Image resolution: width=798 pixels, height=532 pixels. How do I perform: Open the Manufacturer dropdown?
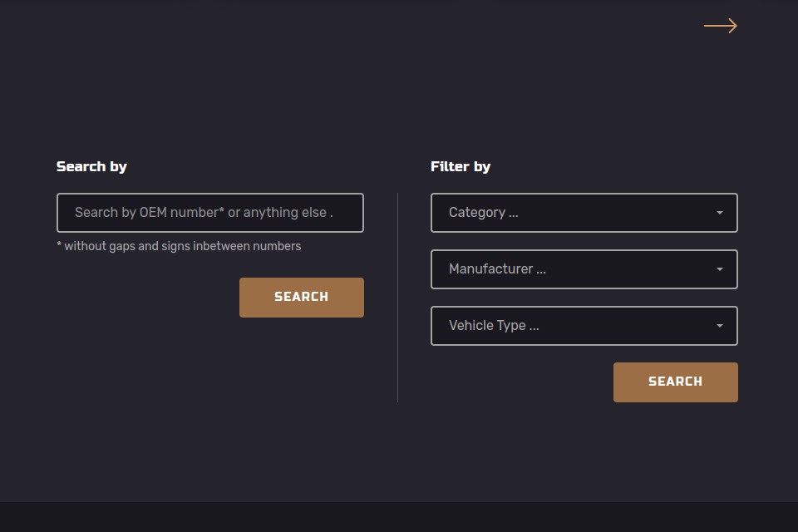584,269
